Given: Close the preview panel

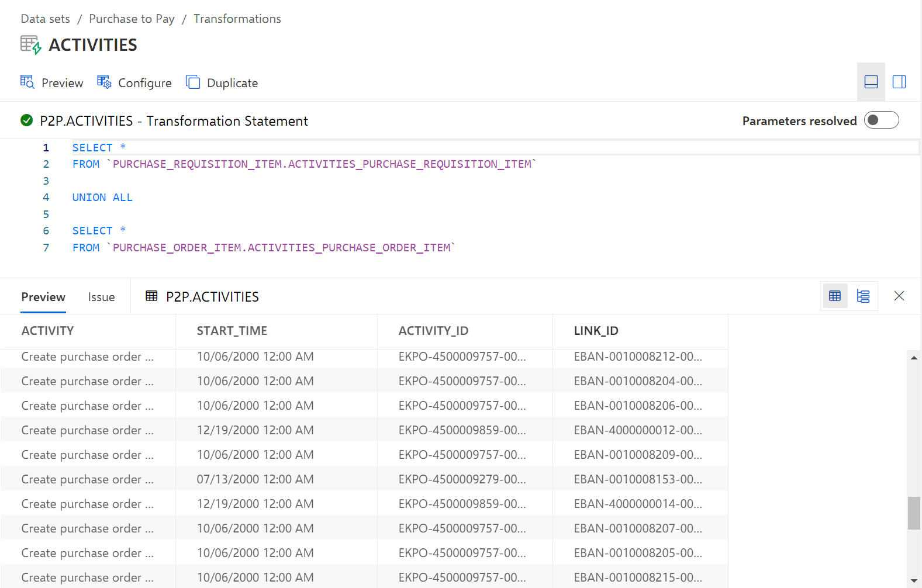Looking at the screenshot, I should pyautogui.click(x=899, y=296).
